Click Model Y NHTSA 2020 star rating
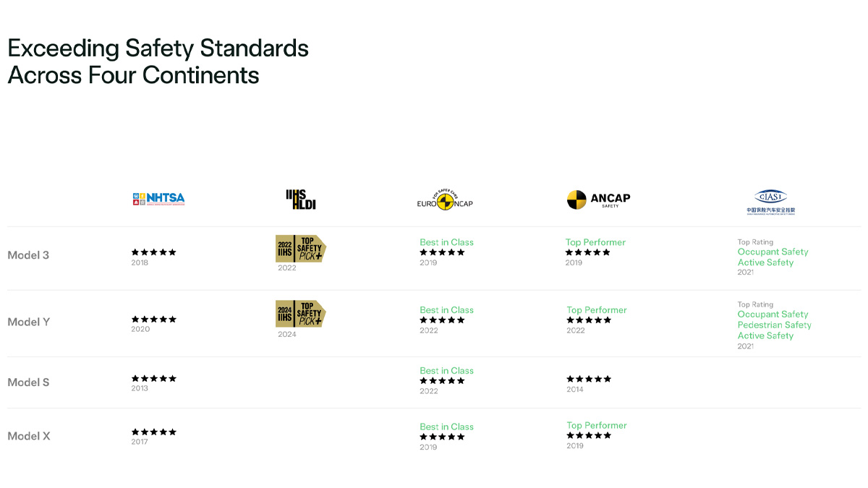The image size is (868, 488). (x=154, y=319)
